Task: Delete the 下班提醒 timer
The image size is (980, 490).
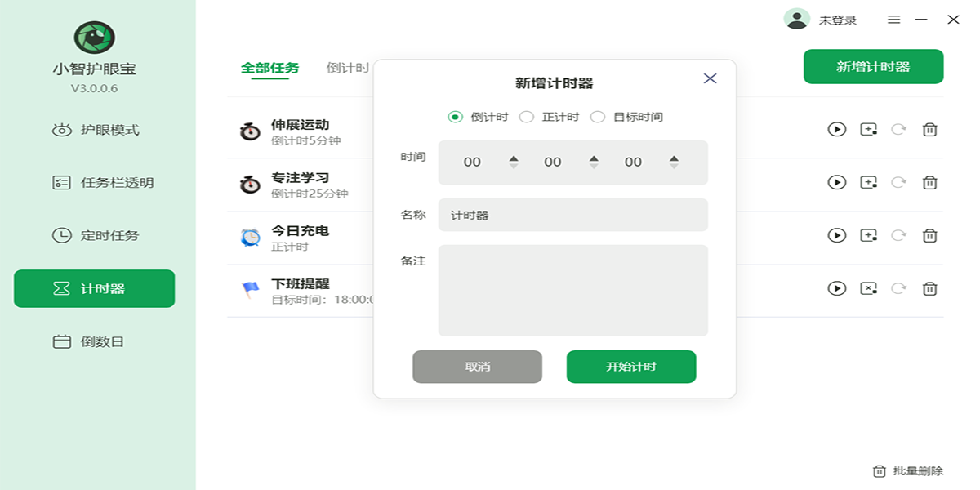Action: [929, 288]
